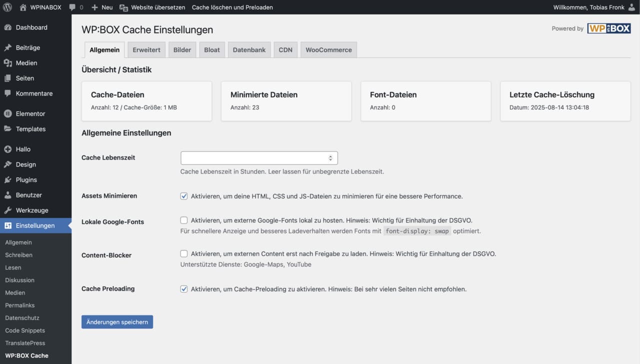The image size is (640, 364).
Task: Click the Änderungen speichern button
Action: pyautogui.click(x=117, y=322)
